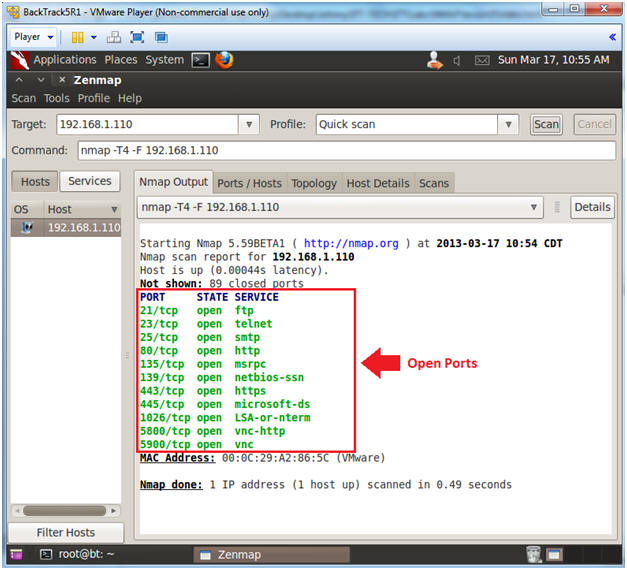Image resolution: width=627 pixels, height=570 pixels.
Task: Click the scrollbar left arrow in host list
Action: pos(17,511)
